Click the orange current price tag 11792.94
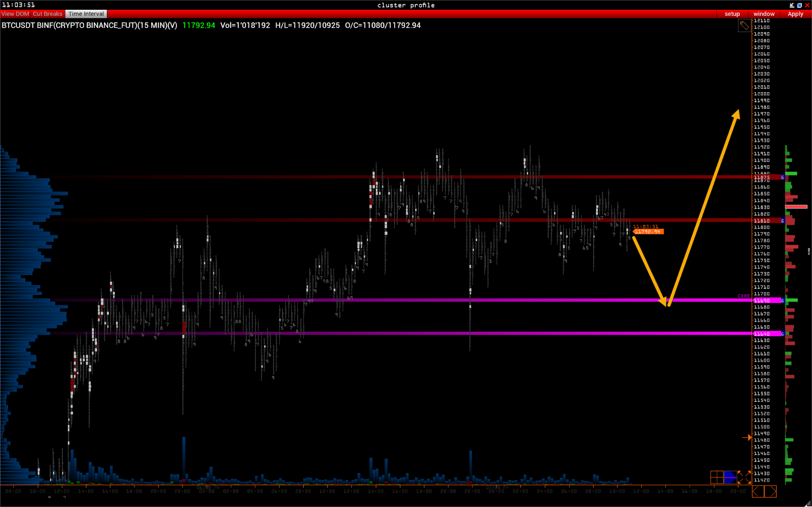The height and width of the screenshot is (507, 812). pyautogui.click(x=648, y=232)
